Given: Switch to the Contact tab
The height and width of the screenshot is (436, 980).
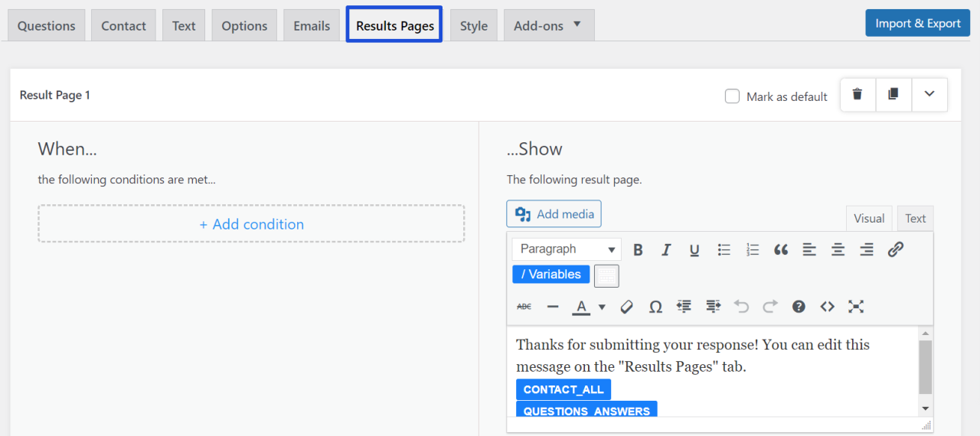Looking at the screenshot, I should (x=123, y=26).
